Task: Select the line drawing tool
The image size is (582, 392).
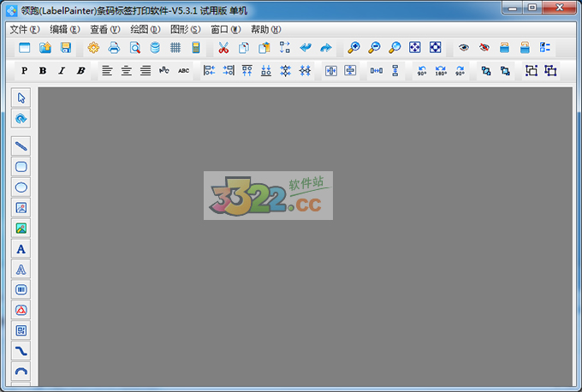Action: click(x=21, y=146)
